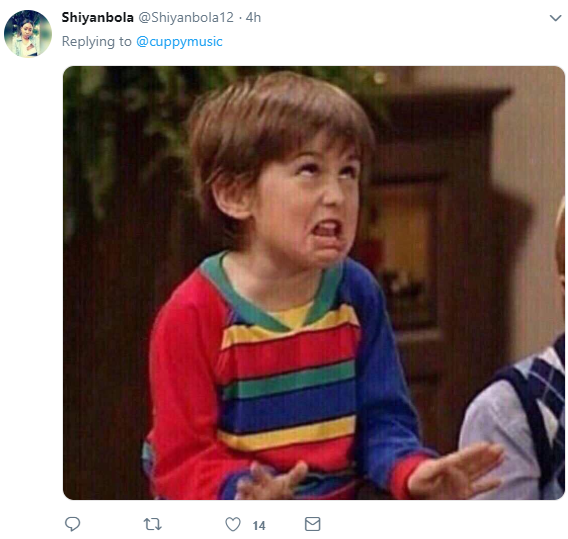Image resolution: width=568 pixels, height=539 pixels.
Task: Open the Shiyanbola display name
Action: point(97,17)
